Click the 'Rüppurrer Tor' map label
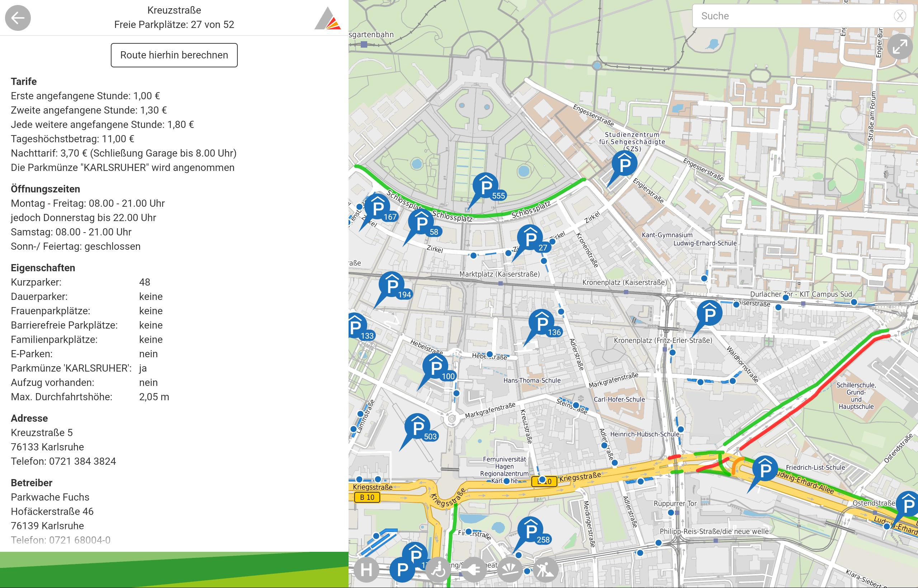This screenshot has width=918, height=588. point(675,504)
